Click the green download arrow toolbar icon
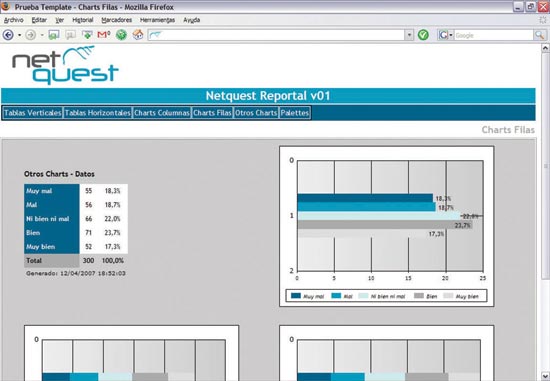 pos(87,34)
